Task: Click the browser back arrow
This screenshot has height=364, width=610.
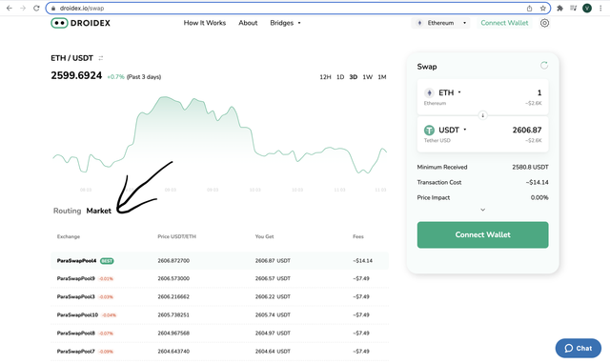Action: click(x=10, y=9)
